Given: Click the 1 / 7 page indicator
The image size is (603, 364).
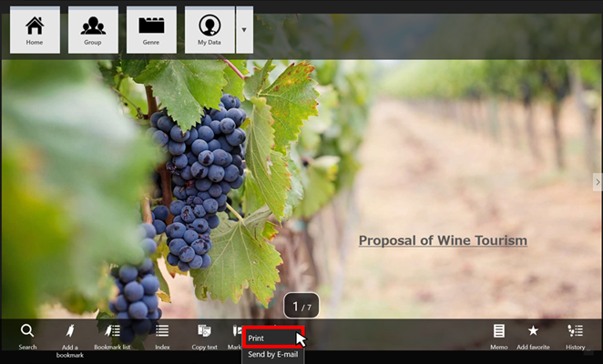Looking at the screenshot, I should point(301,306).
